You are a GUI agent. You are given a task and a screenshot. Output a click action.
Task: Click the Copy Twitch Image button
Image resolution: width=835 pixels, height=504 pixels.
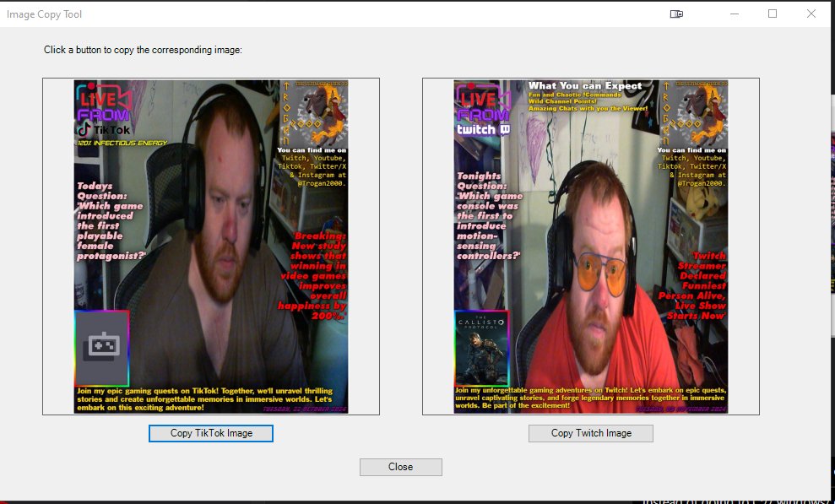[x=590, y=433]
